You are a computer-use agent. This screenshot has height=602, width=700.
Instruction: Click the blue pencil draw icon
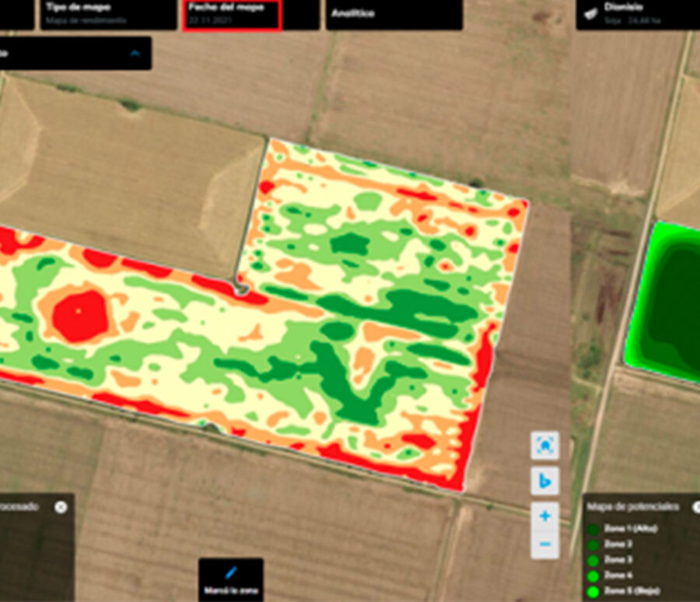(230, 573)
